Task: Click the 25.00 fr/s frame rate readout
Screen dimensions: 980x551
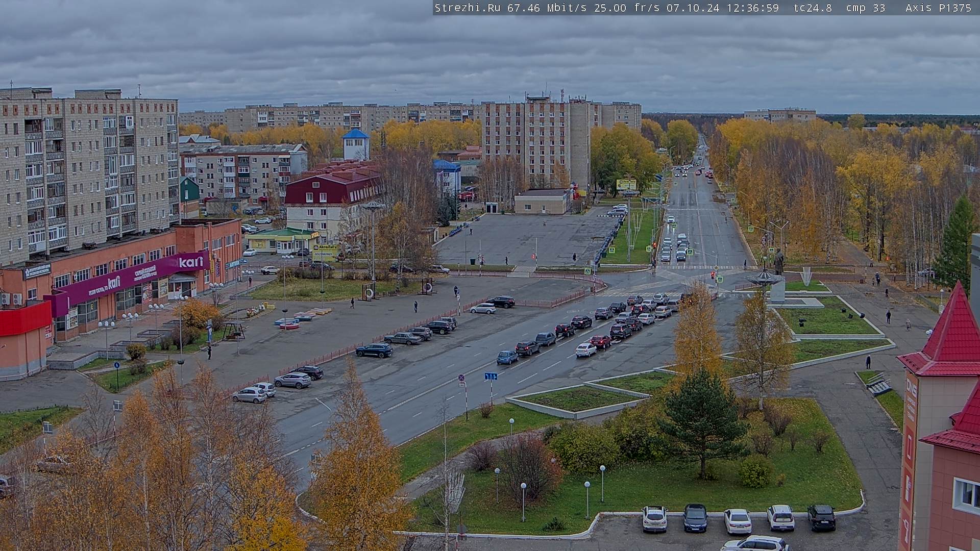Action: click(x=627, y=8)
